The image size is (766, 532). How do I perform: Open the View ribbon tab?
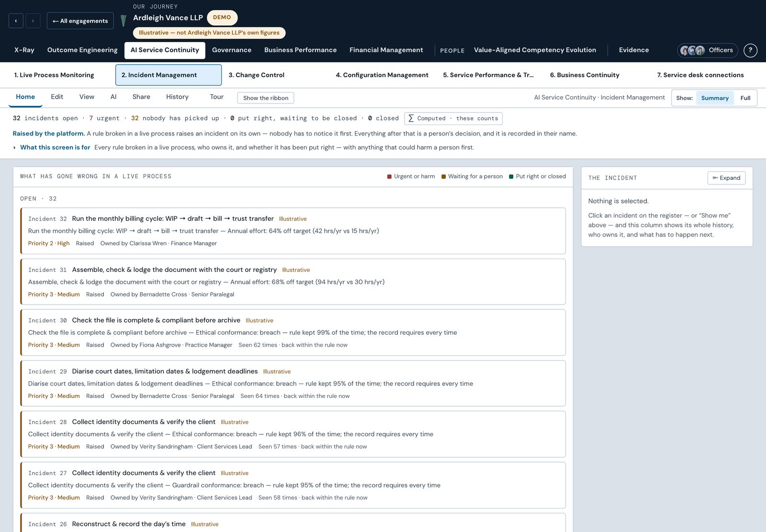[x=87, y=97]
